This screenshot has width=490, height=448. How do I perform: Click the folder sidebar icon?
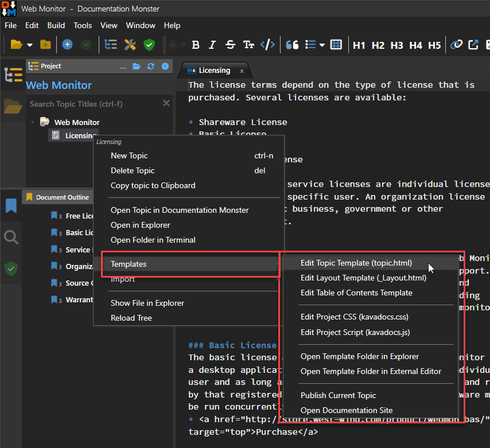(x=13, y=106)
